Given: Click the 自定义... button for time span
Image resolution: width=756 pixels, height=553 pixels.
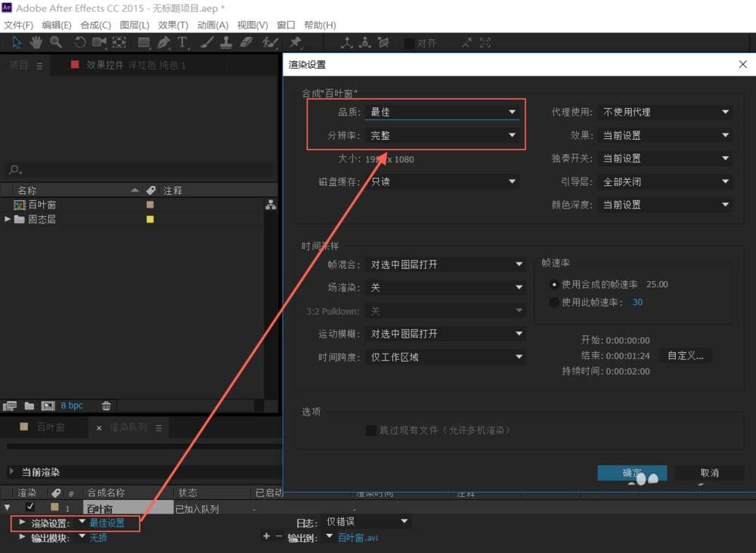Looking at the screenshot, I should point(685,355).
